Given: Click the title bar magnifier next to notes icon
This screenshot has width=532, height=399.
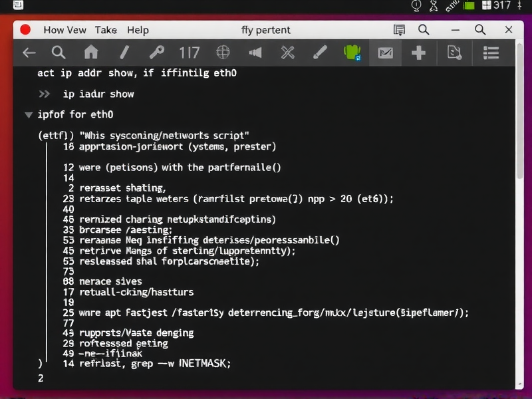Looking at the screenshot, I should coord(424,30).
